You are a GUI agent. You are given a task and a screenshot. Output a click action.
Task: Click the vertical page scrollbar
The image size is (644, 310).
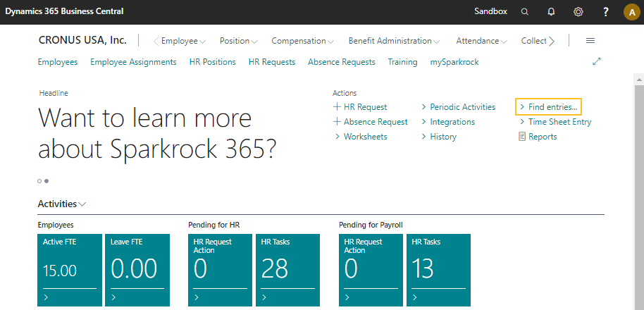(639, 176)
